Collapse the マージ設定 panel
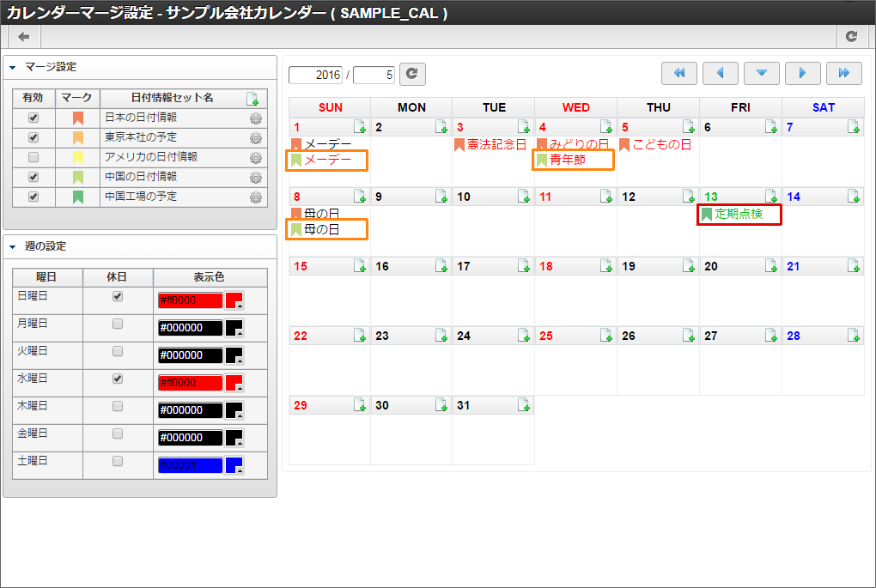The width and height of the screenshot is (876, 588). click(x=13, y=67)
